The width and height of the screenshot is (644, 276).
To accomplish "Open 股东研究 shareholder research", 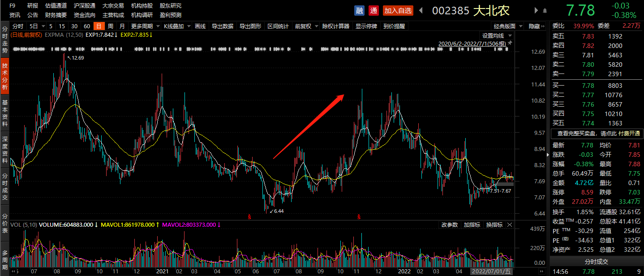I will pos(171,6).
